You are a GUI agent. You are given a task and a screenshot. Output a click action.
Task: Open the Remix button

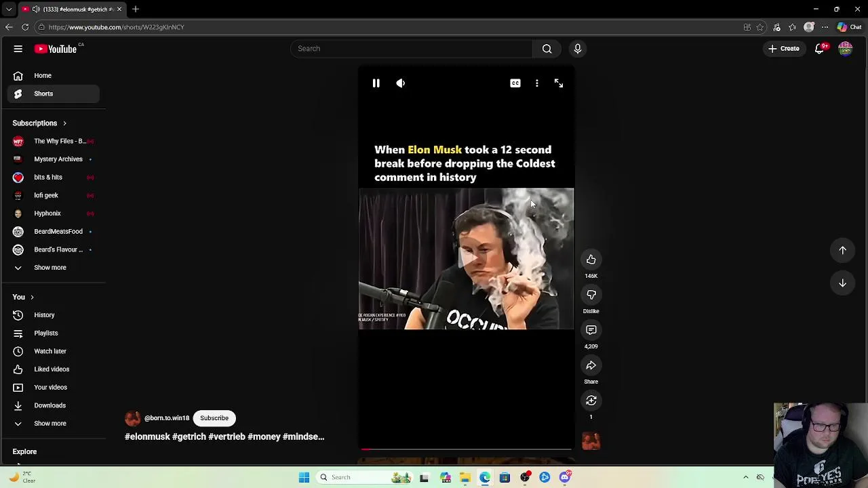pyautogui.click(x=591, y=401)
